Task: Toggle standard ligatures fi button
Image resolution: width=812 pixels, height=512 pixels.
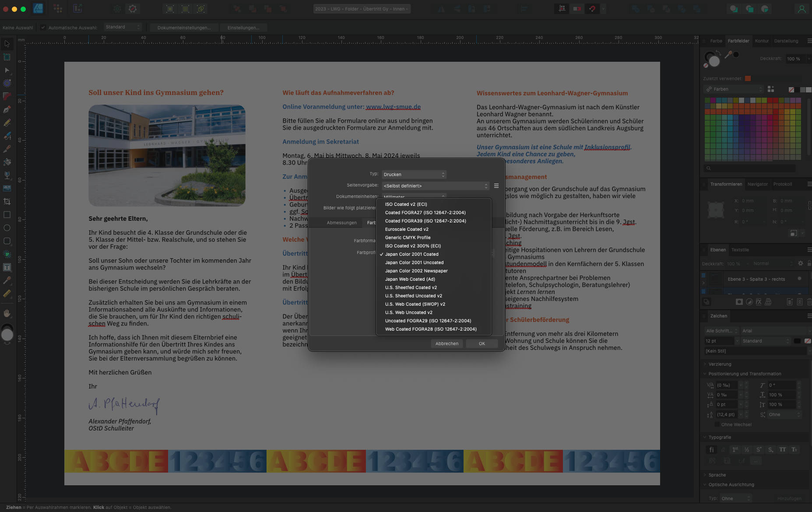Action: [711, 449]
